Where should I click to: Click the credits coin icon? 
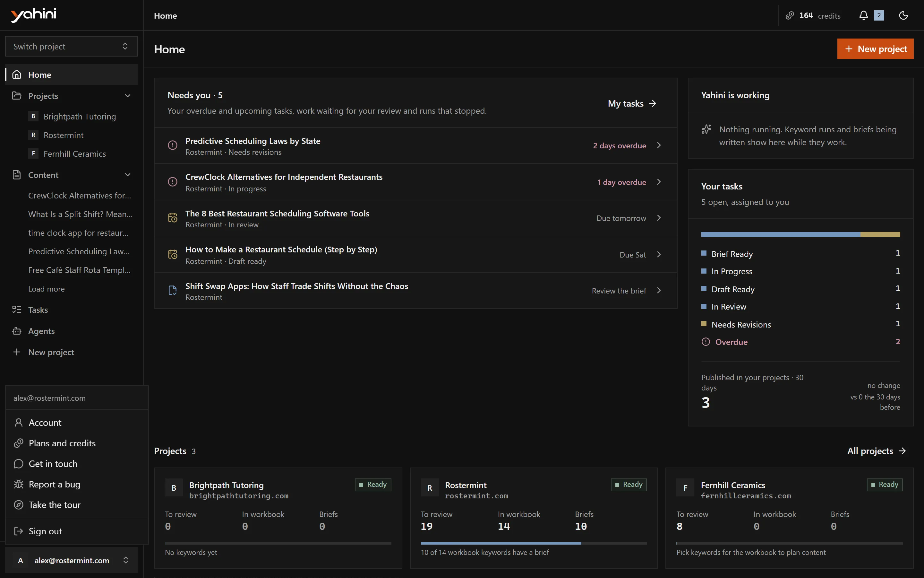click(x=790, y=15)
